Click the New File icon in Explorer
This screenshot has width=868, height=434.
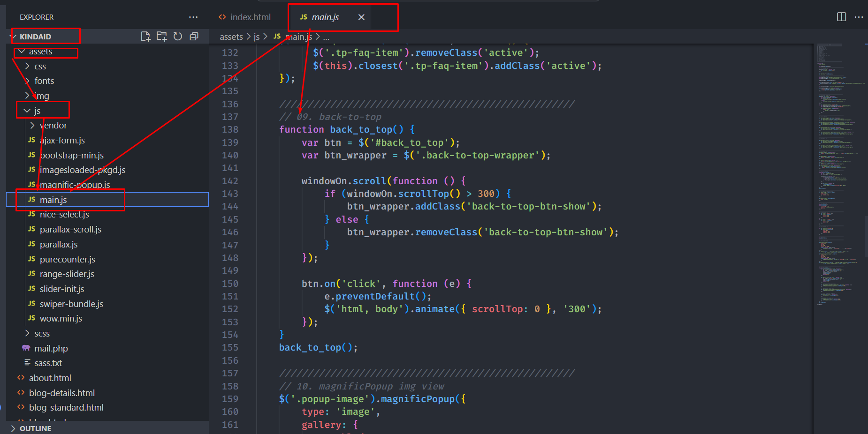[x=145, y=37]
